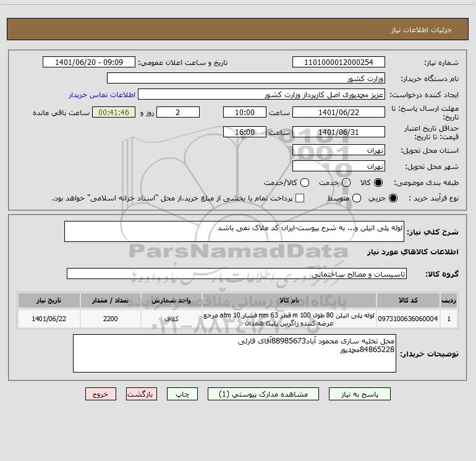Click the general description text area

pyautogui.click(x=234, y=231)
